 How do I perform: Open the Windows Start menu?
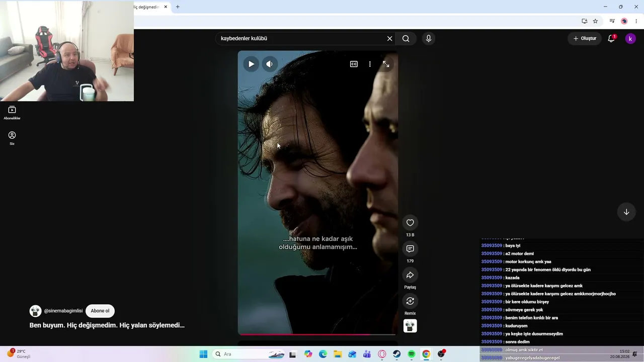pyautogui.click(x=203, y=354)
